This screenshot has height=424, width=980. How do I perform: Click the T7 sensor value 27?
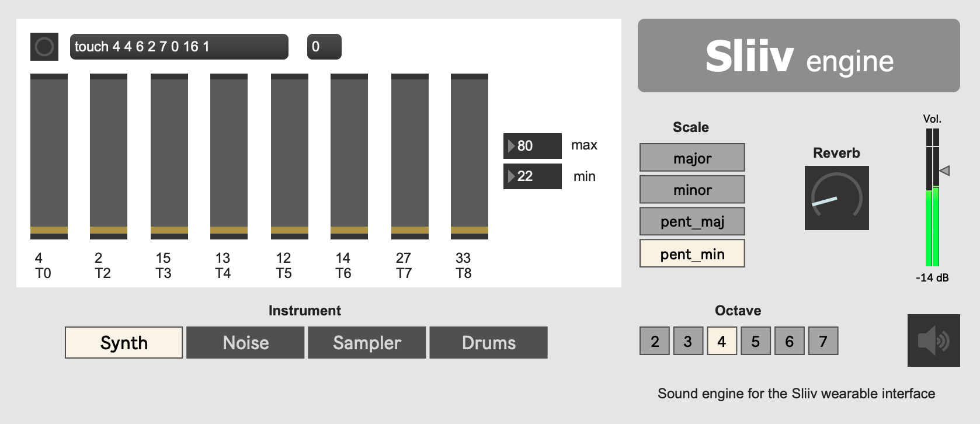pos(404,258)
